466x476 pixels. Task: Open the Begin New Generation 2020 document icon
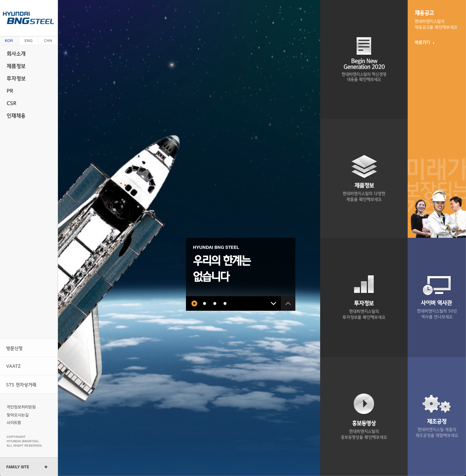[364, 46]
